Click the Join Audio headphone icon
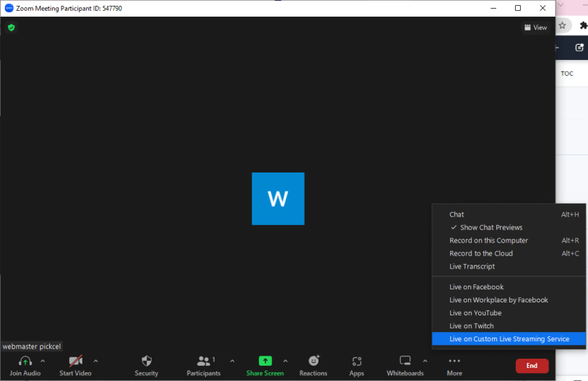Screen dimensions: 588x381 25,361
